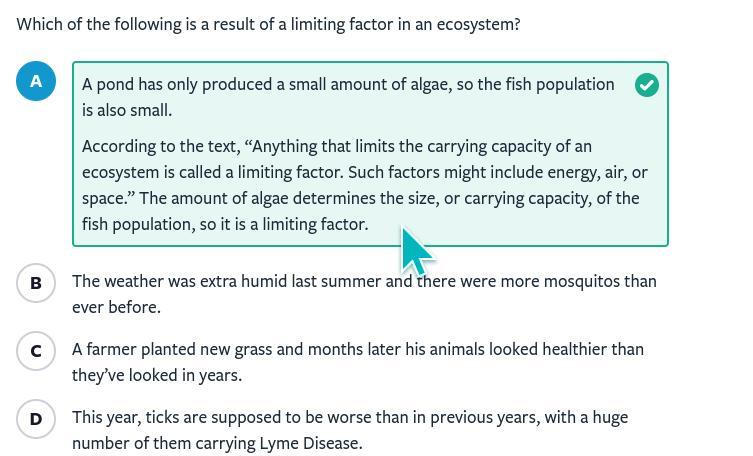
Task: Click "ever before." in option B
Action: click(x=116, y=307)
